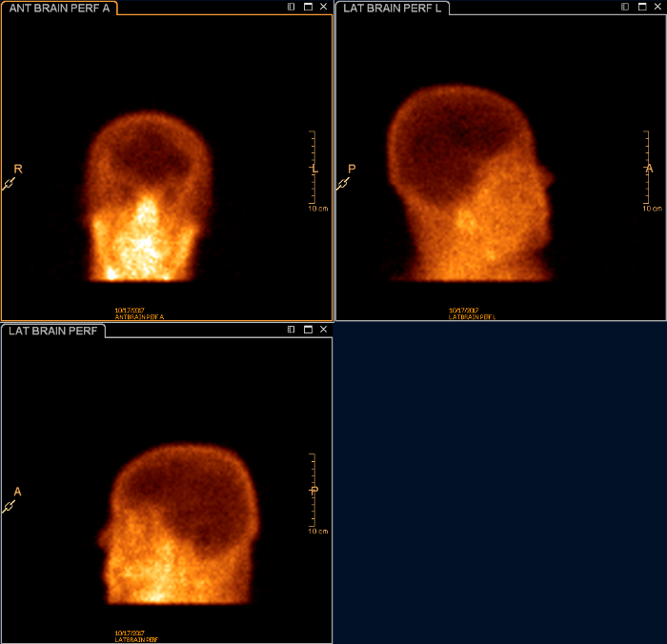
Task: Click the 10 cm scale bar in anterior view
Action: point(313,170)
